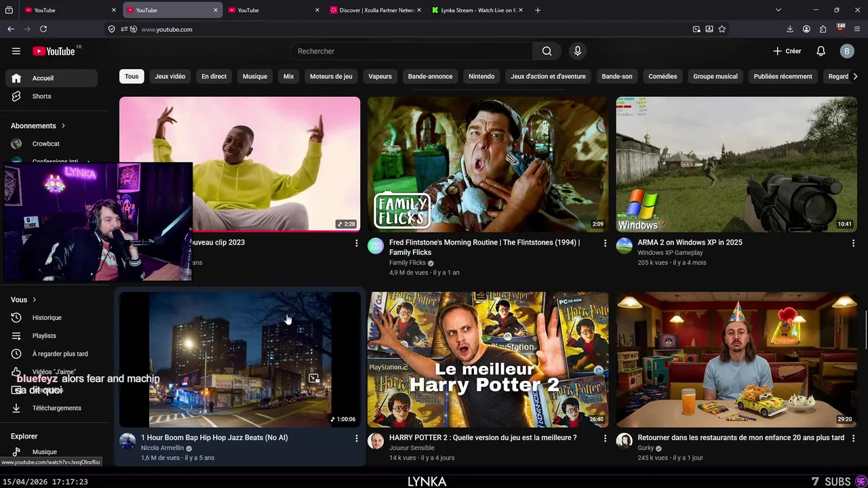Switch to the Lynka Stream browser tab

tap(478, 10)
